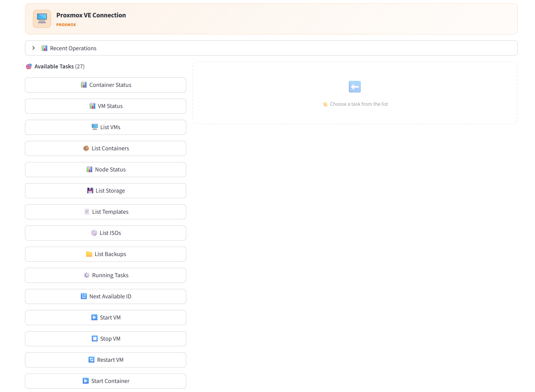Click the Proxmox VE Connection monitor icon
The image size is (535, 392).
coord(42,19)
